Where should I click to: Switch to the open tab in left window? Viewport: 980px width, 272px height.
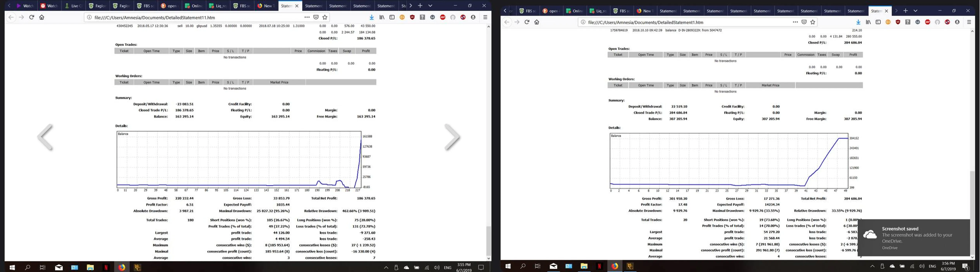pyautogui.click(x=169, y=6)
